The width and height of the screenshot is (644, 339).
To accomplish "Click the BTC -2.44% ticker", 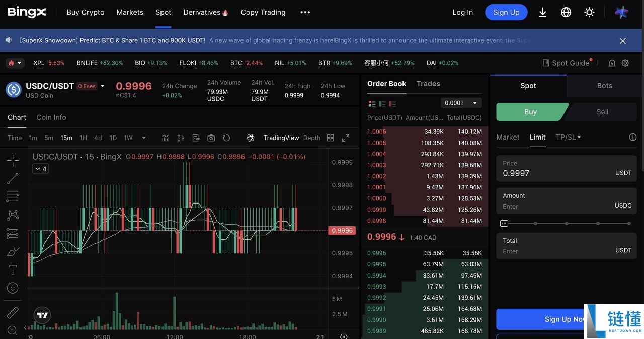I will tap(247, 63).
